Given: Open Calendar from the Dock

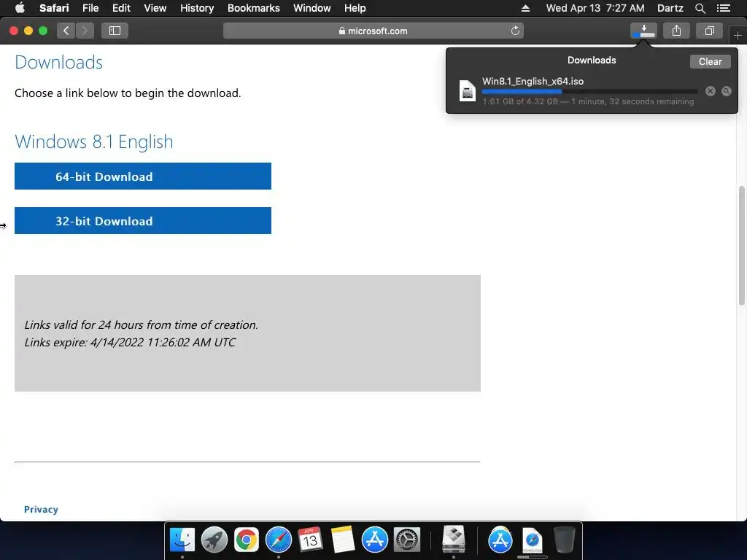Looking at the screenshot, I should coord(310,540).
